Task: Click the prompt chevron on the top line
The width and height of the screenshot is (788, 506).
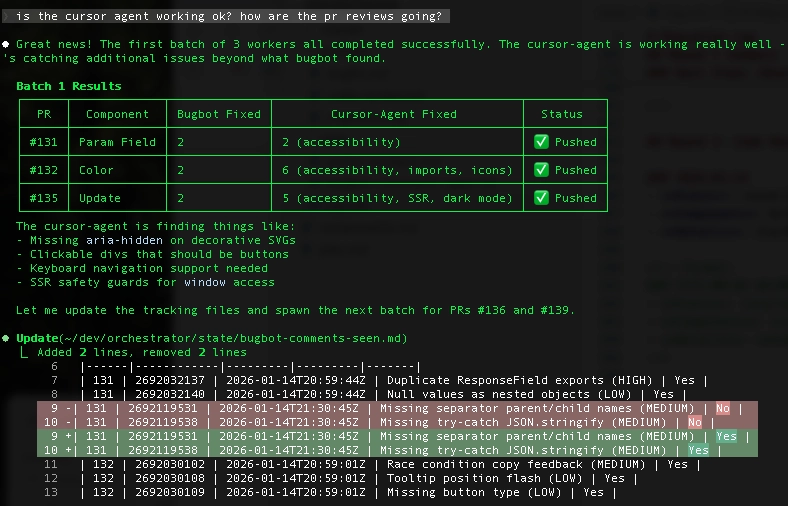Action: coord(6,16)
